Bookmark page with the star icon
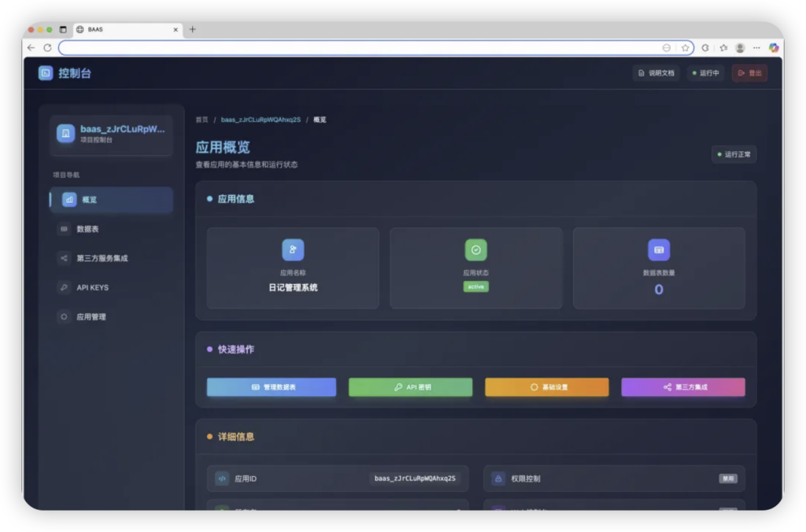806x532 pixels. tap(685, 48)
